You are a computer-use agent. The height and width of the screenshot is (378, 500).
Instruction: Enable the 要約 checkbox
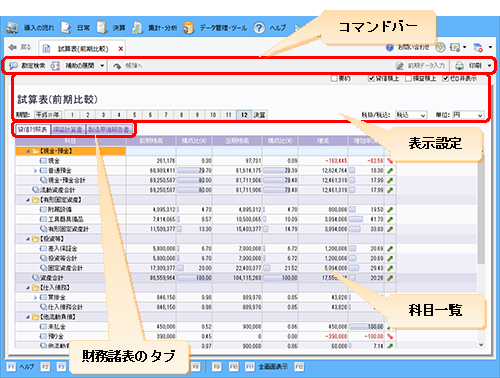pyautogui.click(x=334, y=78)
